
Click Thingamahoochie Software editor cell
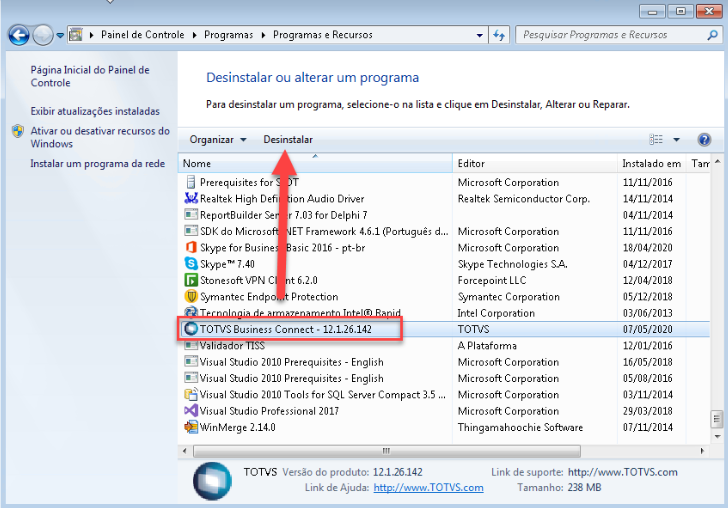click(x=520, y=427)
